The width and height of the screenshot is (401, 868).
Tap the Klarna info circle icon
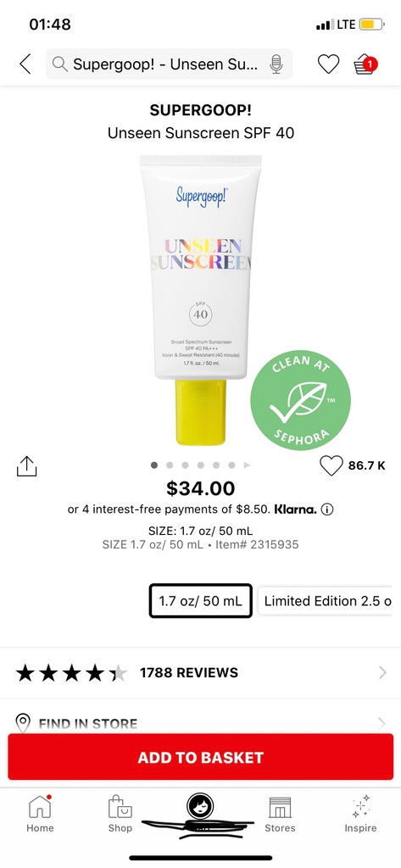click(327, 509)
